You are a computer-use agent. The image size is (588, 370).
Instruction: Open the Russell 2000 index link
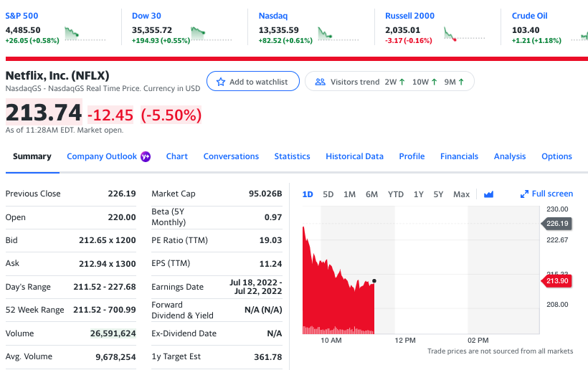[x=409, y=16]
